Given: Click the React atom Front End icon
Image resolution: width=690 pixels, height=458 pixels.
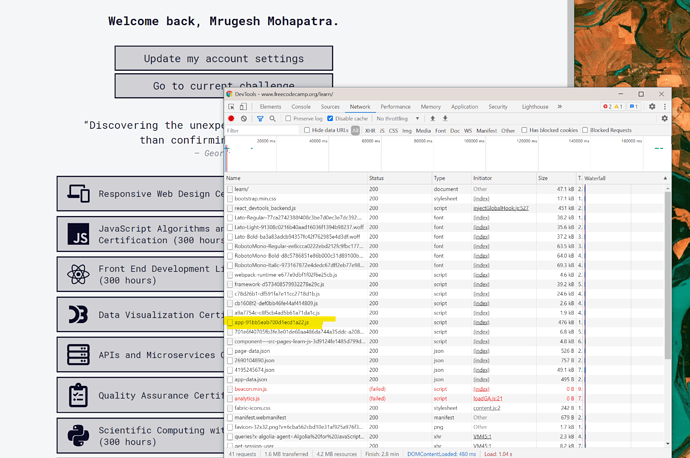Looking at the screenshot, I should 78,274.
